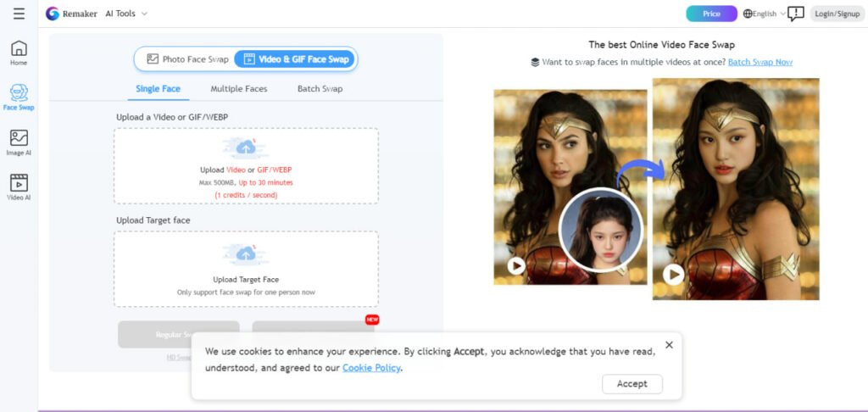Switch to Photo Face Swap mode
The width and height of the screenshot is (868, 412).
pos(186,59)
